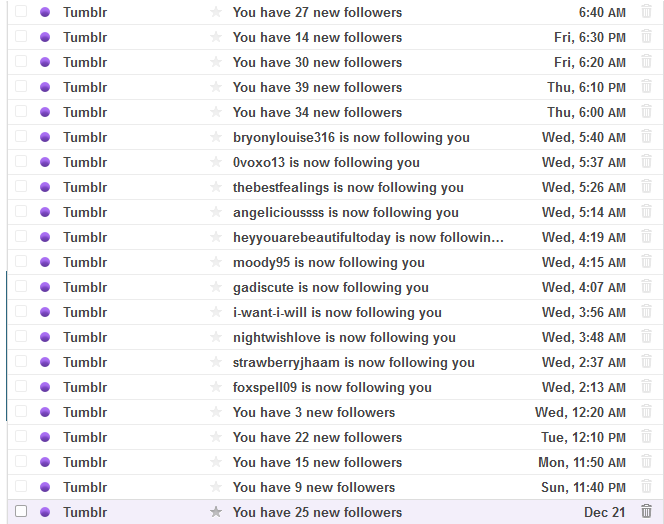The width and height of the screenshot is (664, 524).
Task: Delete the 'You have 25 new followers' email
Action: click(x=646, y=511)
